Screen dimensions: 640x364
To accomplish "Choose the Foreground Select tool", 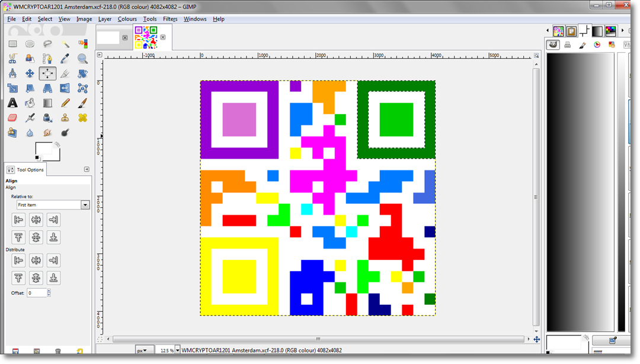I will (30, 59).
